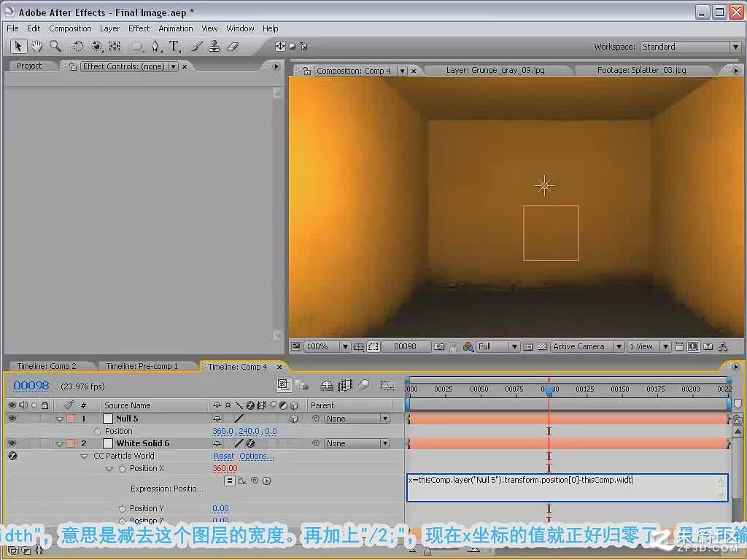This screenshot has height=560, width=747.
Task: Click the current time 00098 in timeline
Action: coord(31,385)
